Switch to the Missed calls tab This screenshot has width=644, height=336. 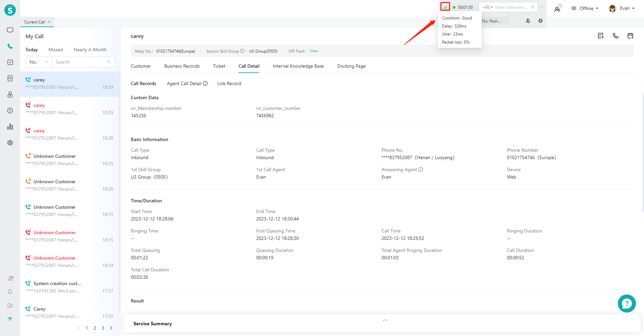tap(56, 50)
